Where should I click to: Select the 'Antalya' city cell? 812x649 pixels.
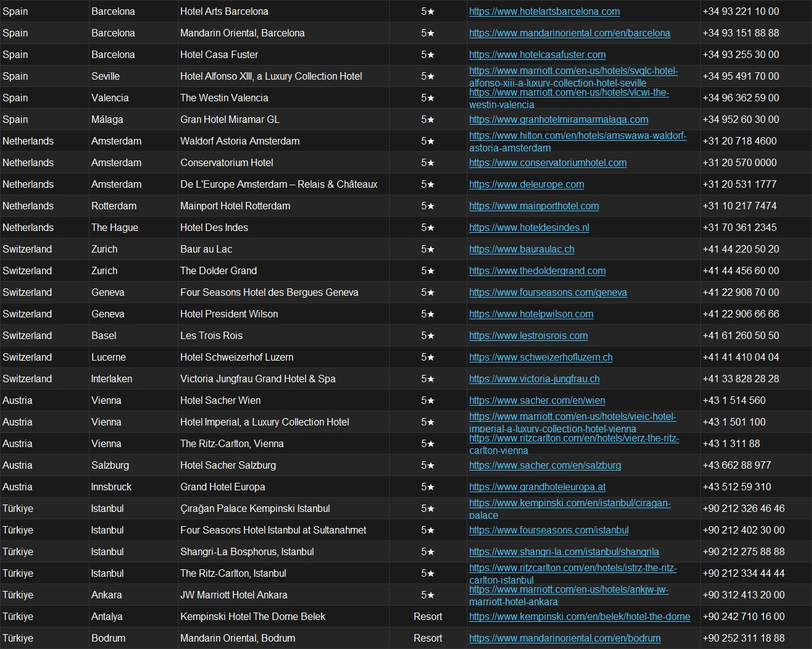[133, 616]
